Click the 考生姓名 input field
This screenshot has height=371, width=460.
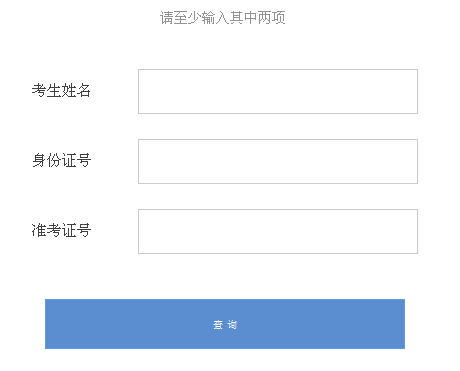tap(278, 91)
